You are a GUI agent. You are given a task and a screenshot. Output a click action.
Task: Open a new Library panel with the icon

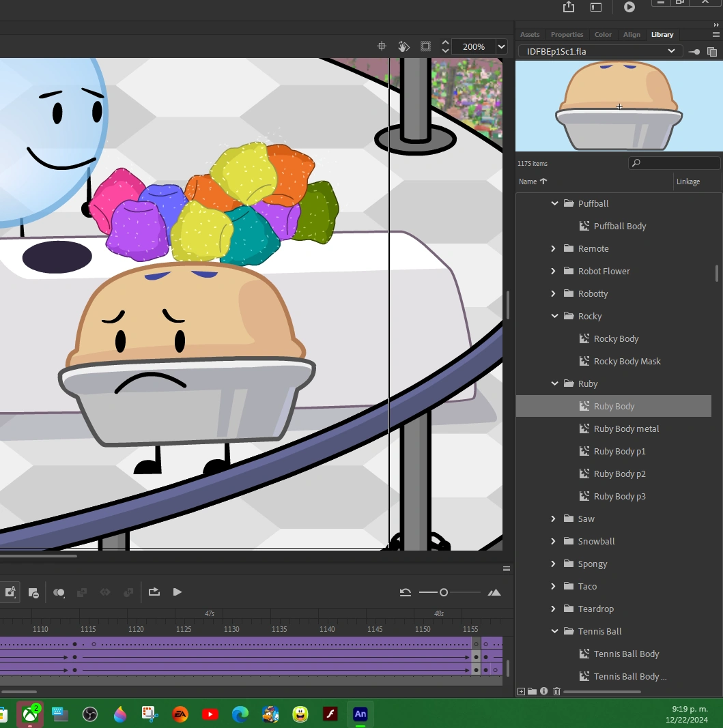tap(712, 51)
